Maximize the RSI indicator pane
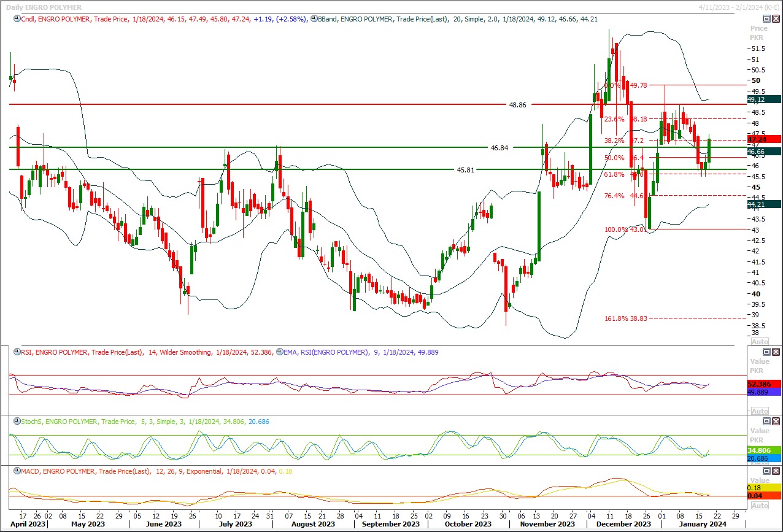783x532 pixels. tap(766, 352)
